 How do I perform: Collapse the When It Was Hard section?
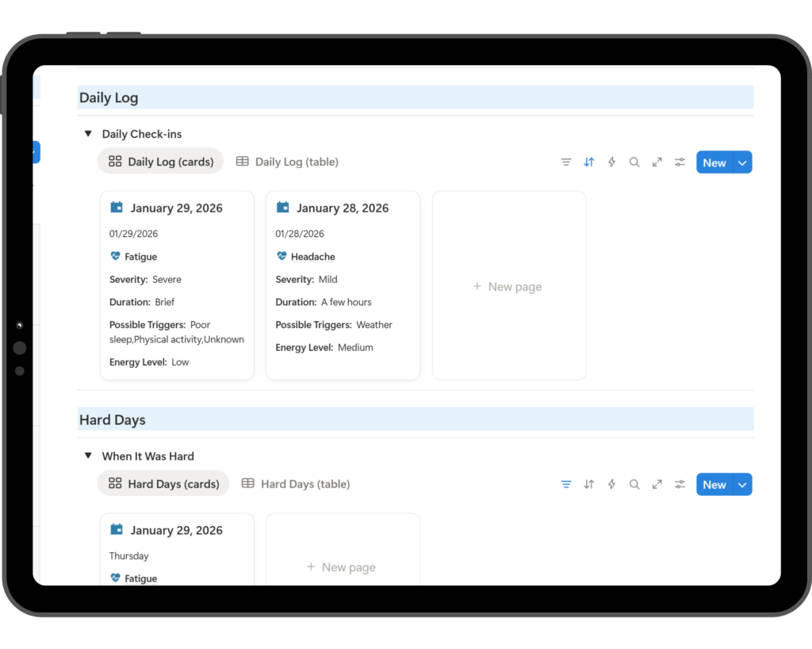[x=88, y=456]
